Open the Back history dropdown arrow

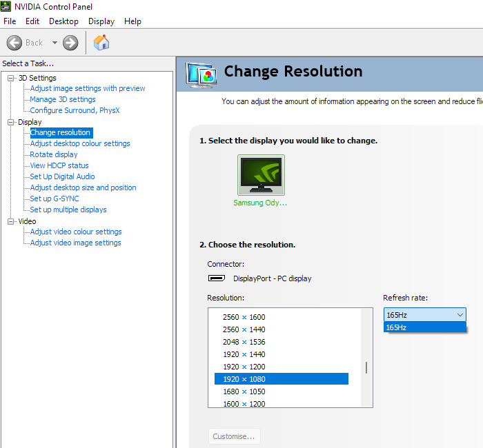click(55, 43)
